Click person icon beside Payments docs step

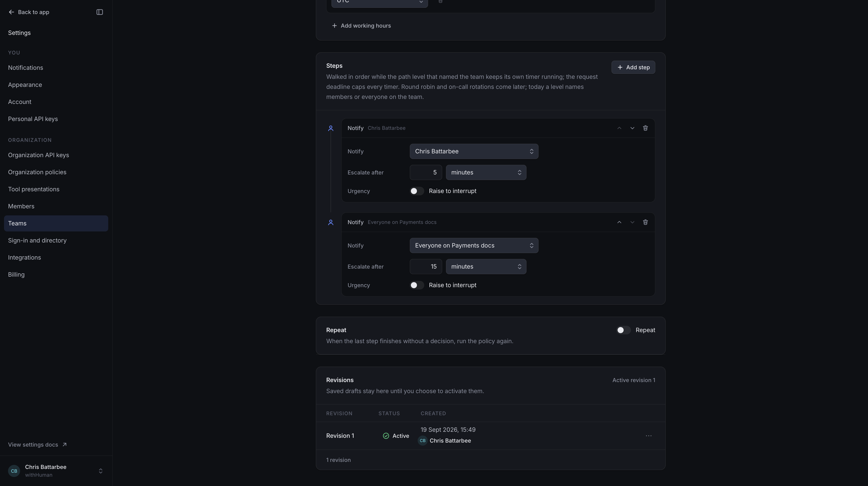click(x=331, y=222)
